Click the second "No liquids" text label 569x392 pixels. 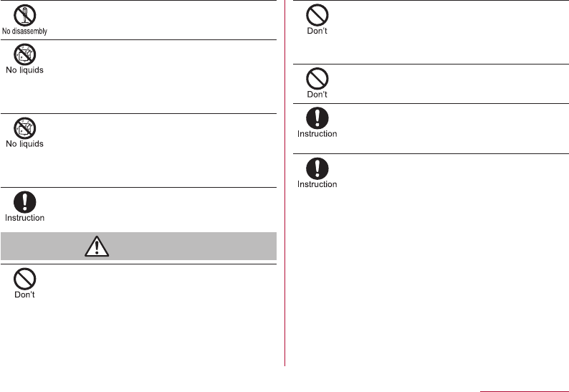24,144
